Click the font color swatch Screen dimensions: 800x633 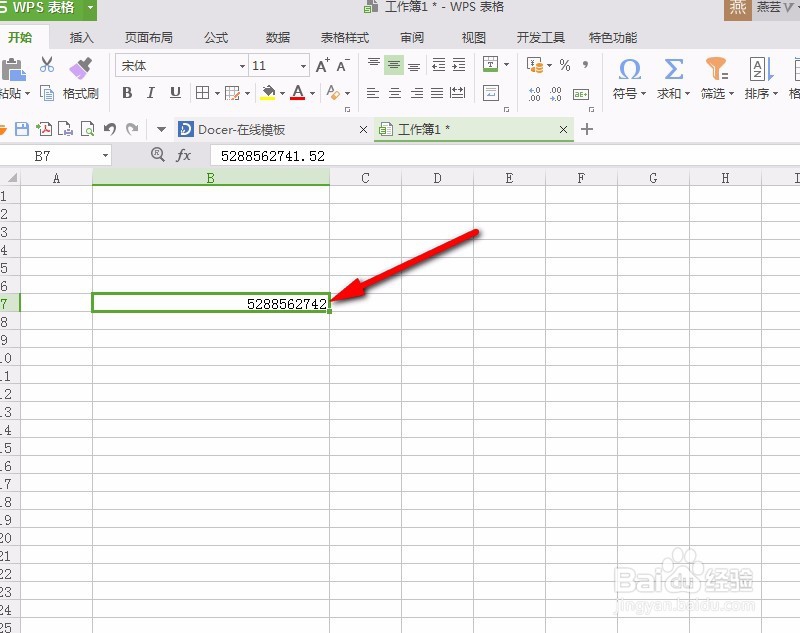(x=298, y=92)
